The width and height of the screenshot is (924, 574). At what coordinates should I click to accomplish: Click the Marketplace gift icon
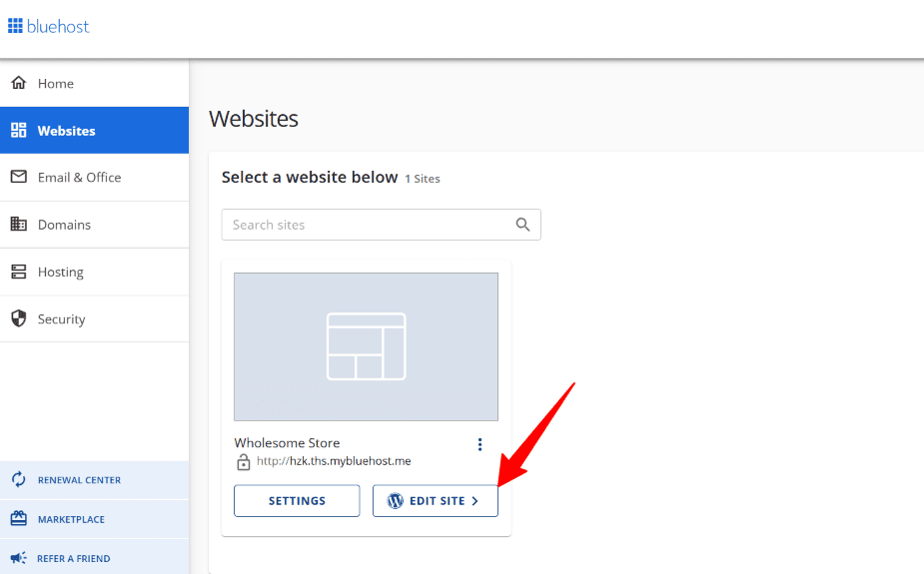click(19, 518)
